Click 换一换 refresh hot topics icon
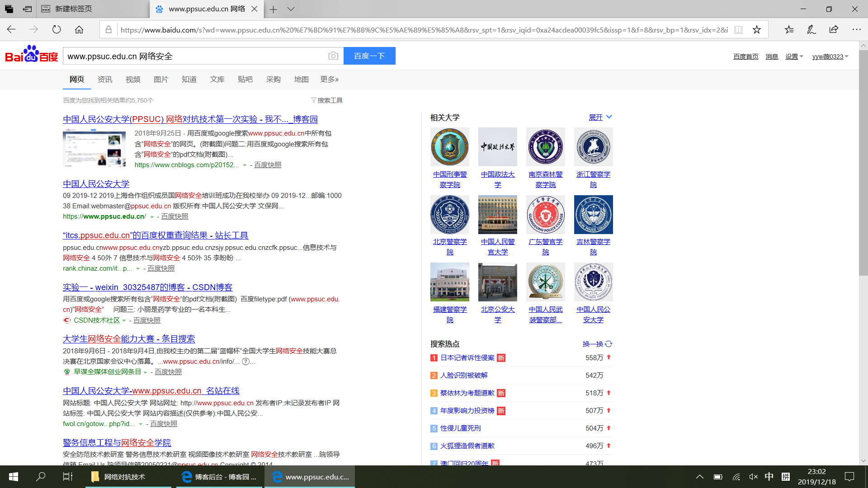868x488 pixels. pos(609,344)
